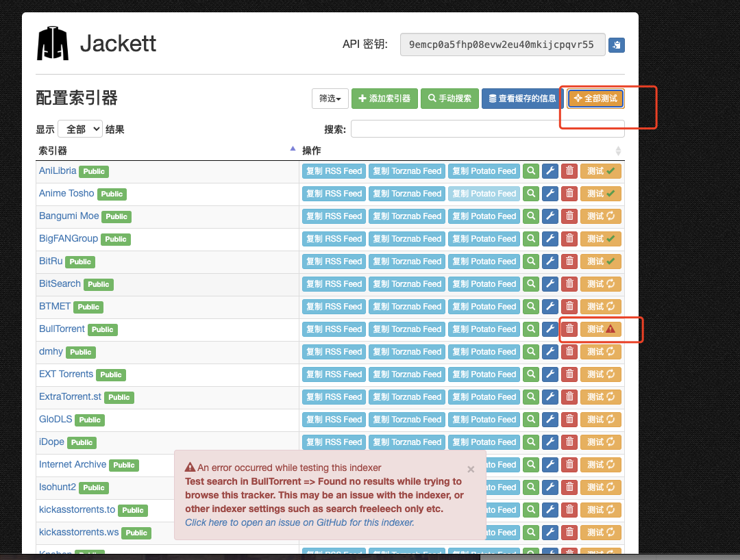
Task: Open kickasstorrents.to indexer link
Action: 77,509
